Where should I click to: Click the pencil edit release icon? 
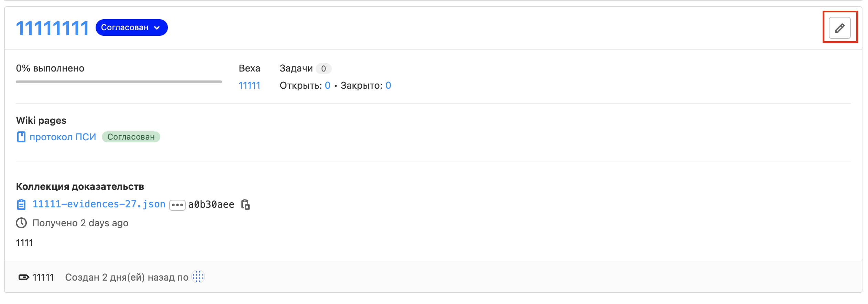(839, 28)
